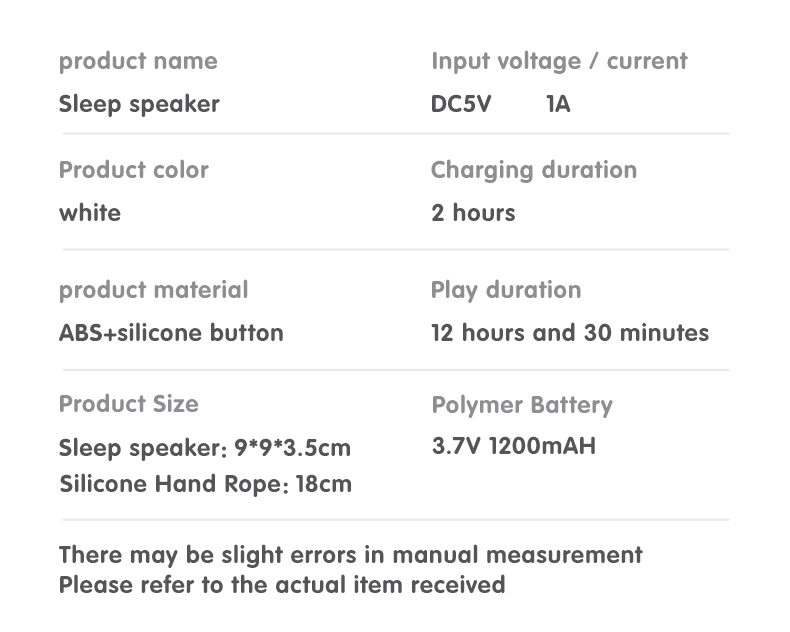Click the "Product Size" label
This screenshot has height=632, width=790.
(x=129, y=404)
